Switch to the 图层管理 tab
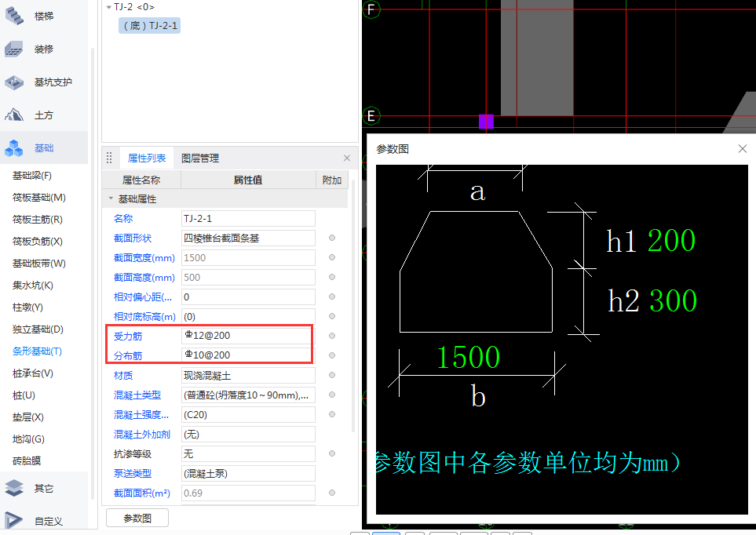 pyautogui.click(x=200, y=158)
